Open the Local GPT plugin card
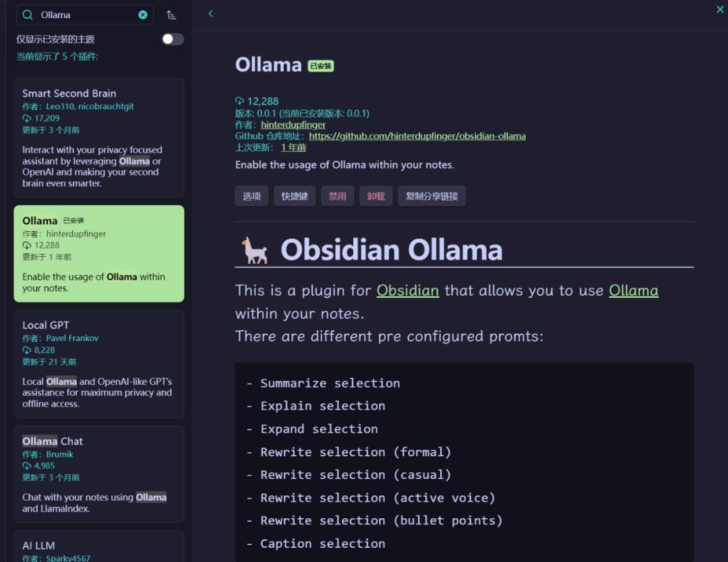The height and width of the screenshot is (562, 728). coord(98,364)
